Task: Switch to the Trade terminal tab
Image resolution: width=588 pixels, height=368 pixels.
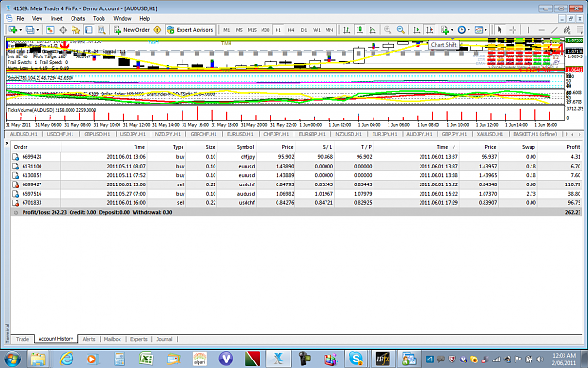Action: pyautogui.click(x=23, y=339)
